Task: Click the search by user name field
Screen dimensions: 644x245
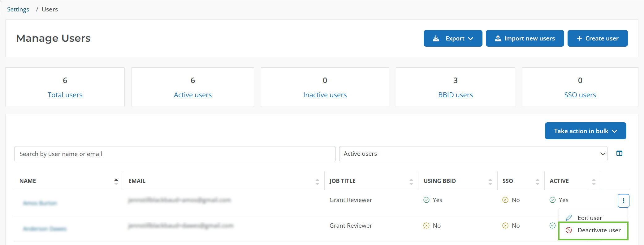Action: (175, 154)
